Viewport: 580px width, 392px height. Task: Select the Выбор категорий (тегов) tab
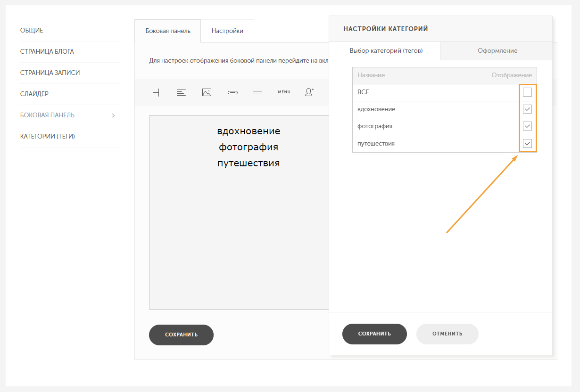(386, 51)
